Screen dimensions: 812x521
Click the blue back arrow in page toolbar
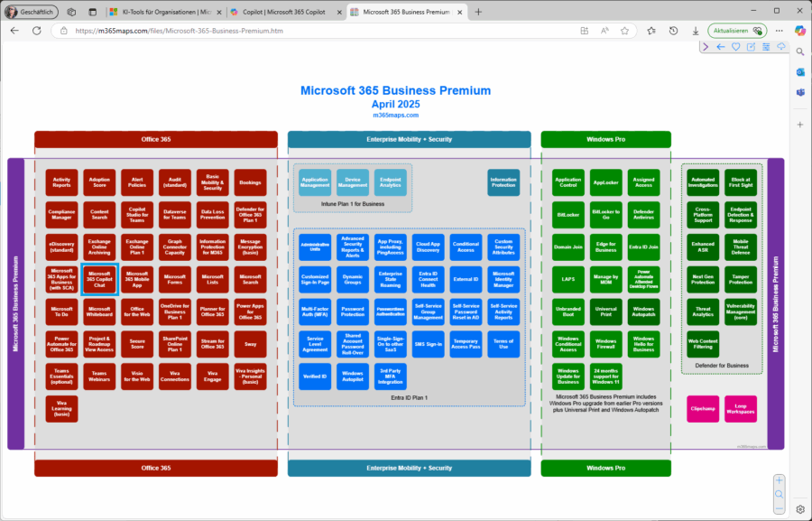720,47
